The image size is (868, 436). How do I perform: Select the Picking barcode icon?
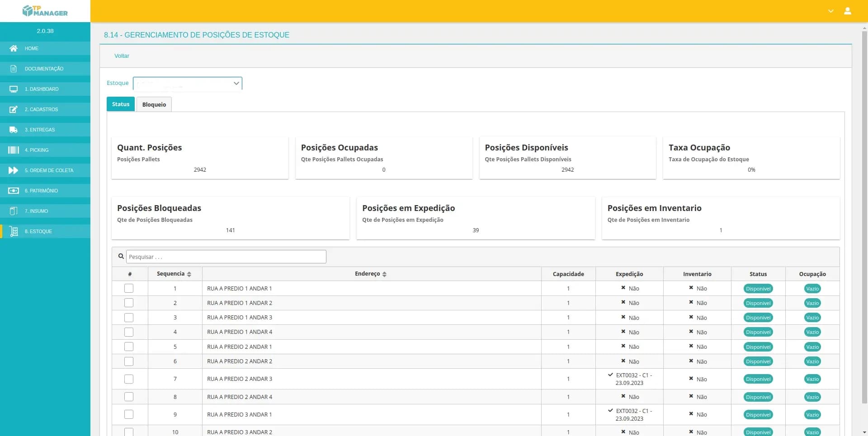pyautogui.click(x=14, y=150)
